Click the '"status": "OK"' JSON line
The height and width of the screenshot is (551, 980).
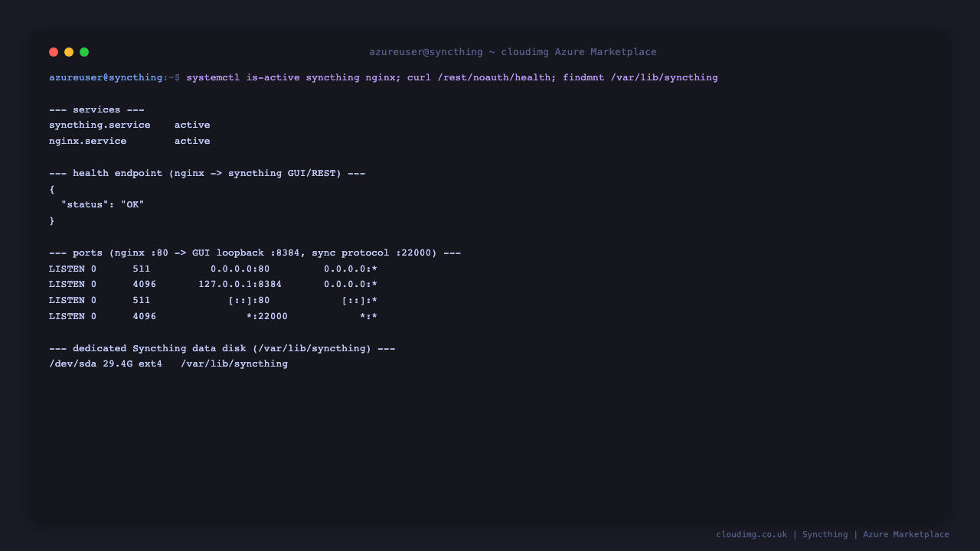103,204
